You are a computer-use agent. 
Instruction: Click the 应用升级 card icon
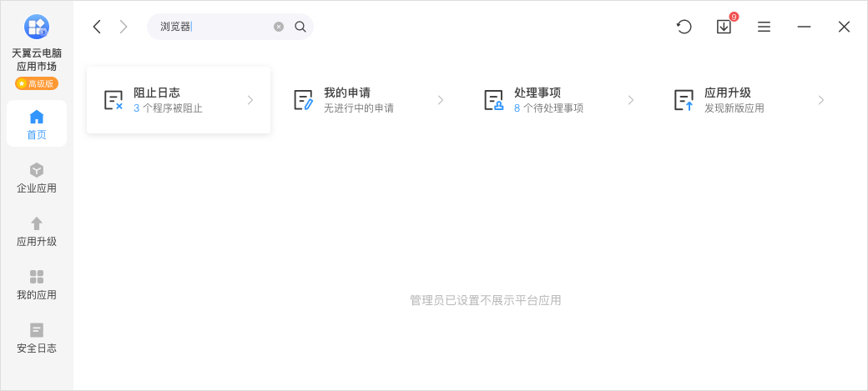684,100
